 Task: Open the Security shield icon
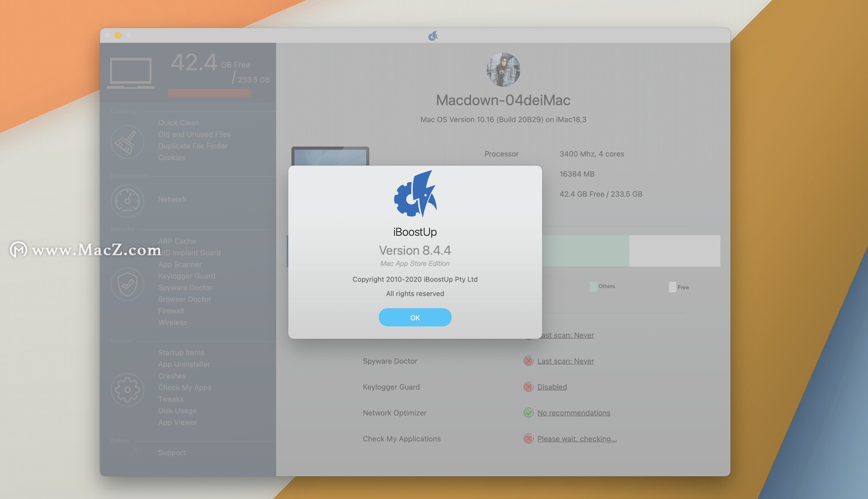127,284
